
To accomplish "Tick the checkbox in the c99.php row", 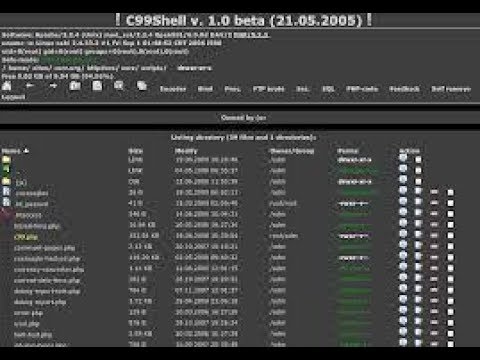I will pos(450,236).
